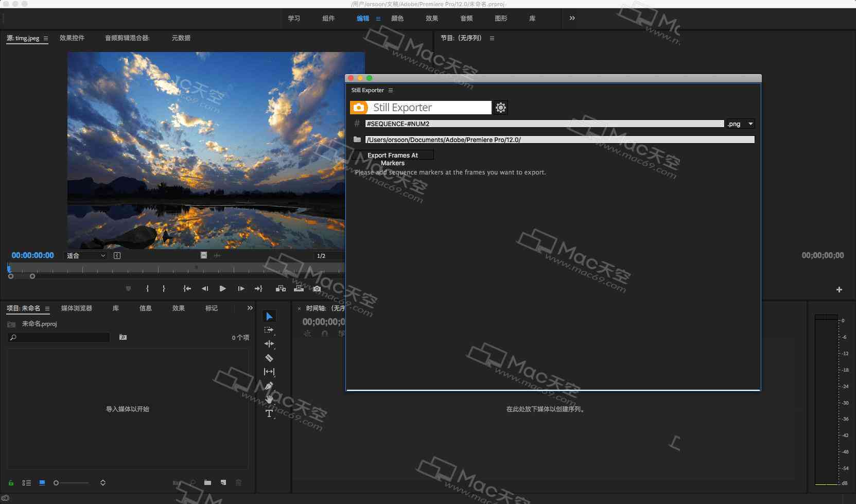Step back one frame in Source monitor
Image resolution: width=856 pixels, height=504 pixels.
click(x=205, y=289)
